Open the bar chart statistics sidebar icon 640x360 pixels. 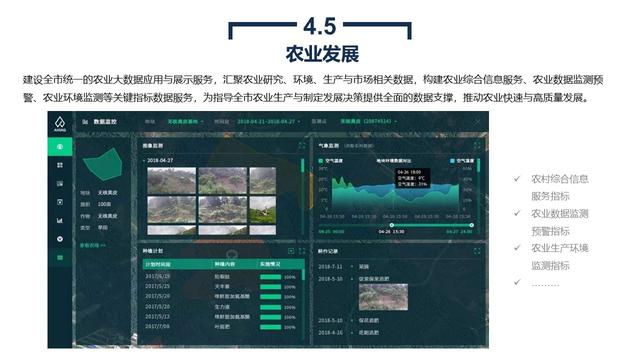[60, 220]
